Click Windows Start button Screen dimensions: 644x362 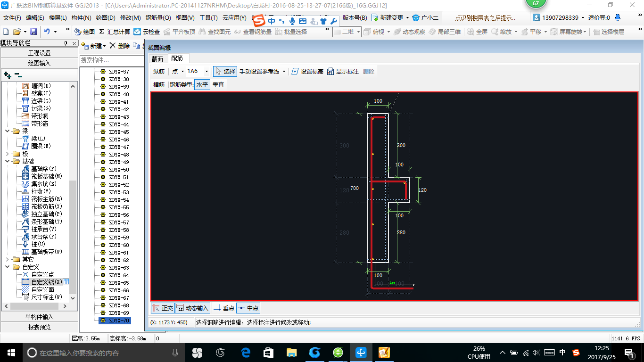(10, 352)
